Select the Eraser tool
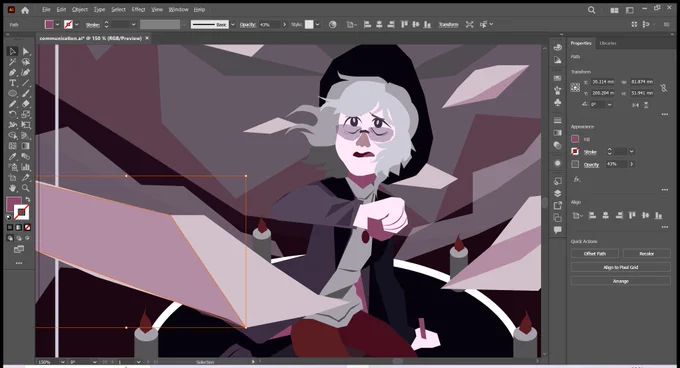Screen dimensions: 680x368 [26, 104]
